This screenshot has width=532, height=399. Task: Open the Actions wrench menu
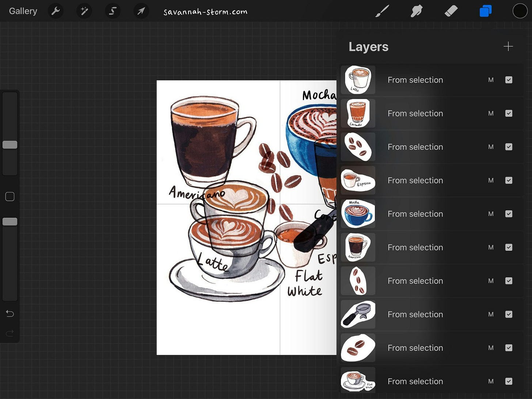[x=56, y=11]
